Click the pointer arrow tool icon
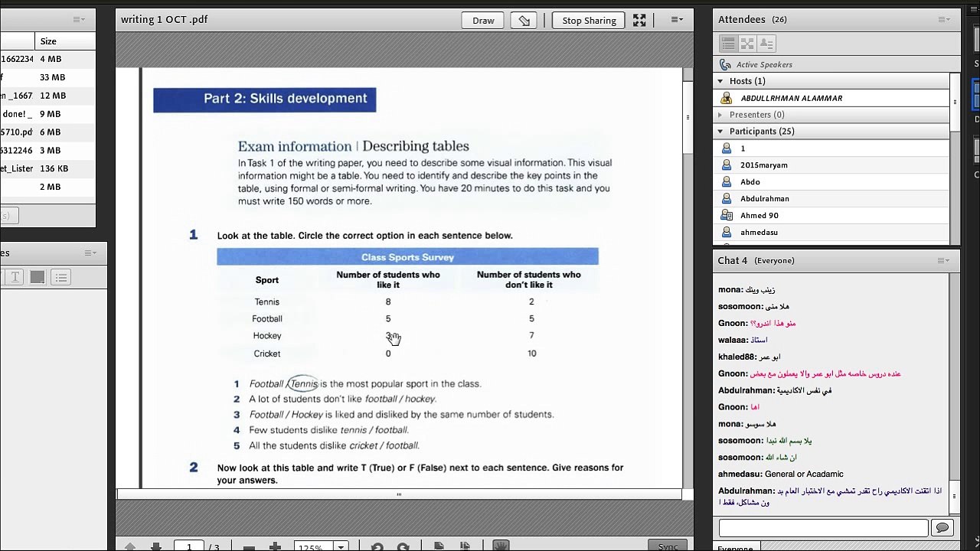The width and height of the screenshot is (980, 551). point(524,21)
